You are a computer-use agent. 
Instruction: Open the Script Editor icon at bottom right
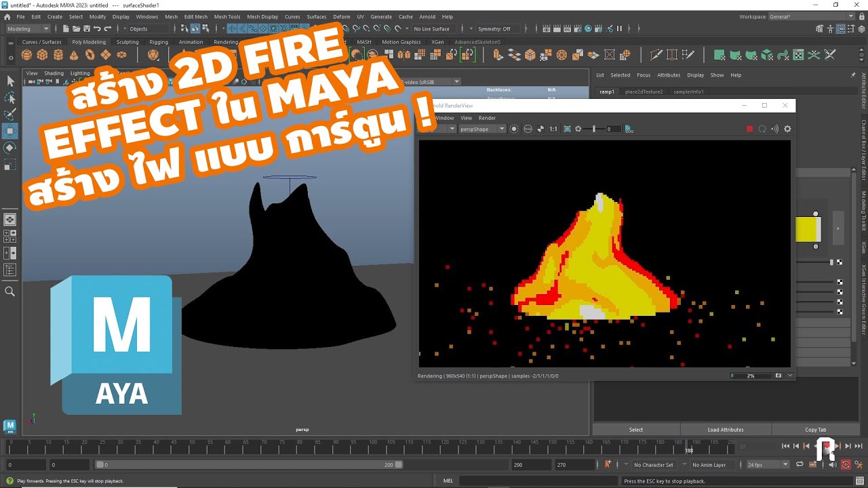click(x=860, y=481)
